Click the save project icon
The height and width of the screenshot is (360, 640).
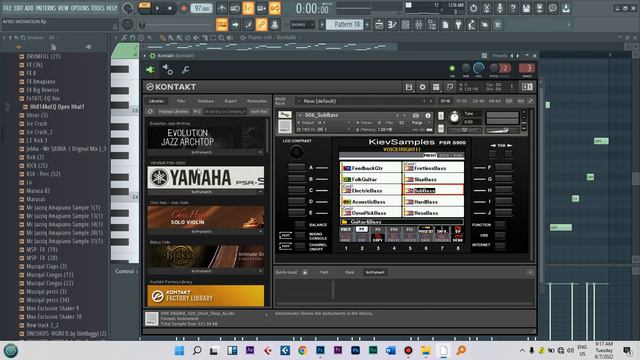(x=526, y=8)
